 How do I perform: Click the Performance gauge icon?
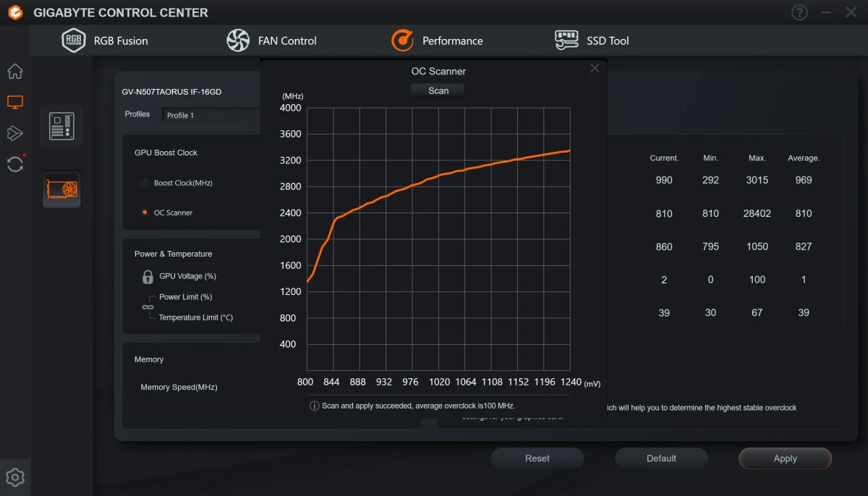click(x=403, y=40)
